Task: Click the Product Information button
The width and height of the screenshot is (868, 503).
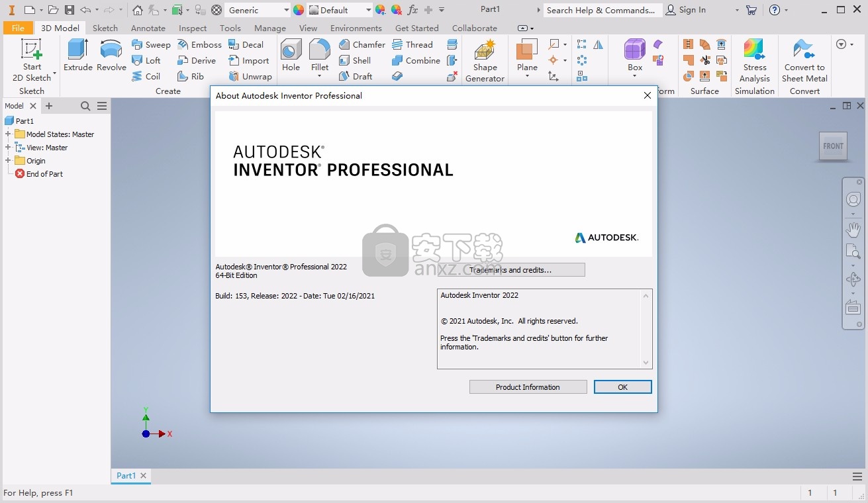Action: 528,387
